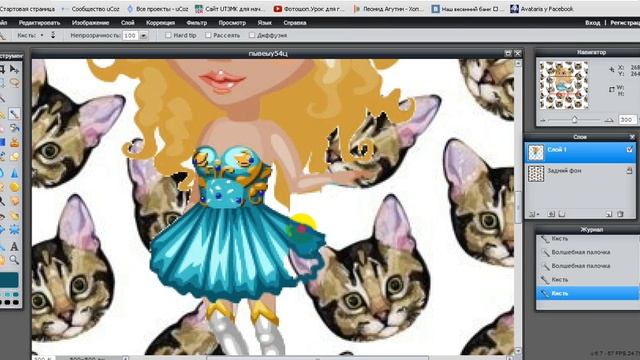Click the navigator zoom value field
Viewport: 640px width, 360px height.
(x=627, y=120)
